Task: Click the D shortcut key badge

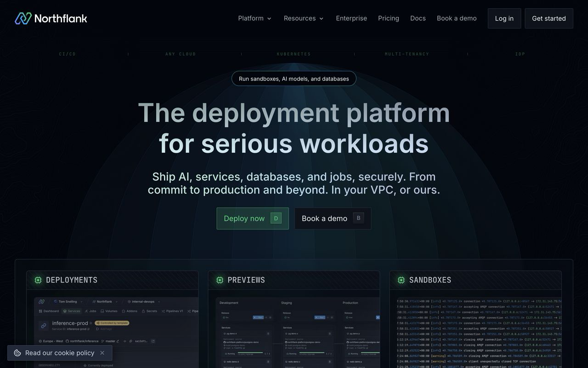Action: pyautogui.click(x=276, y=218)
